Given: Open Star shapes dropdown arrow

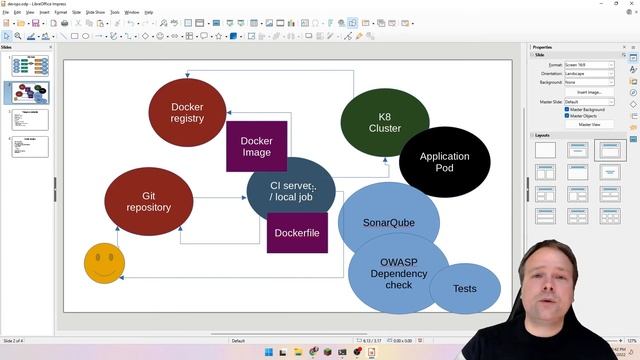Looking at the screenshot, I should coord(226,37).
